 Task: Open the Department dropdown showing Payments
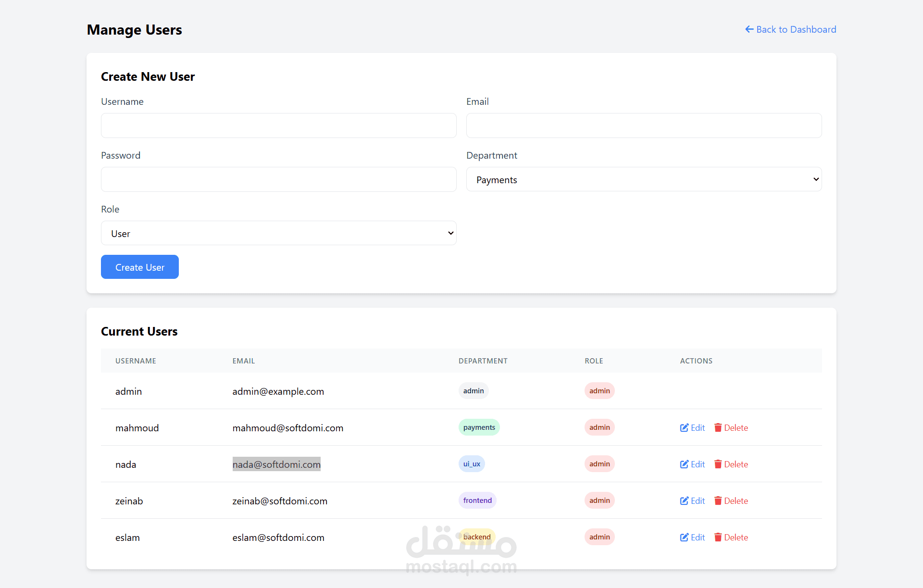pyautogui.click(x=644, y=179)
